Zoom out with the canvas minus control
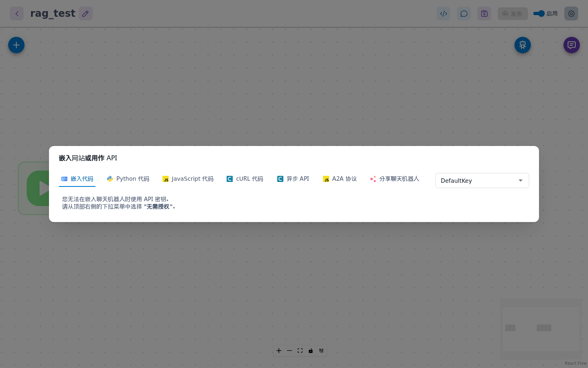588x368 pixels. pos(290,351)
